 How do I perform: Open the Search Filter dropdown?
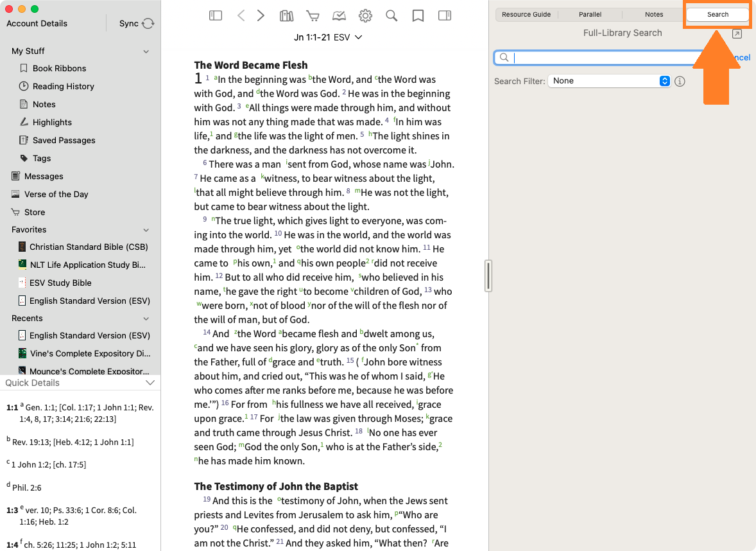click(x=608, y=81)
